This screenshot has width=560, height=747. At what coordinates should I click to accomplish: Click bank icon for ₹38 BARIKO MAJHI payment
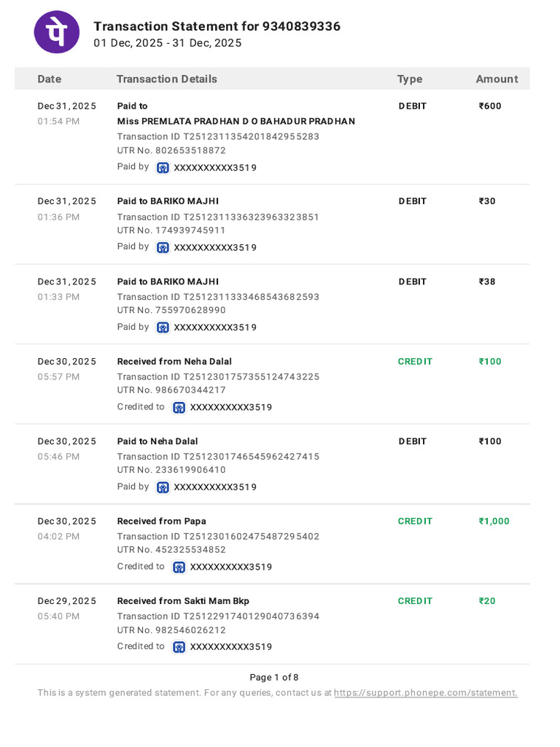[163, 328]
